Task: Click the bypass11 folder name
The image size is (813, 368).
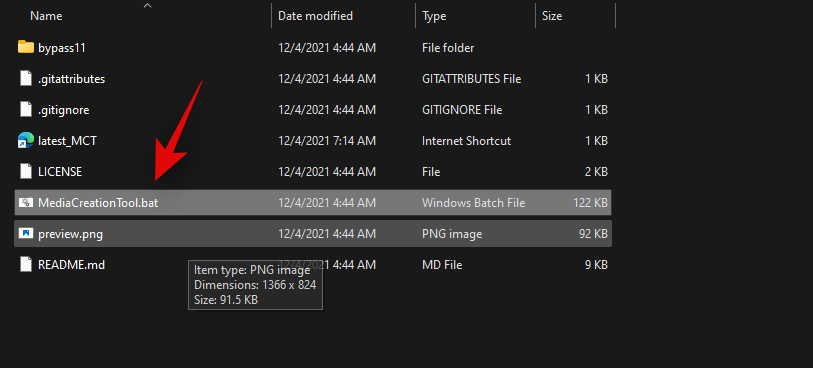Action: (62, 48)
